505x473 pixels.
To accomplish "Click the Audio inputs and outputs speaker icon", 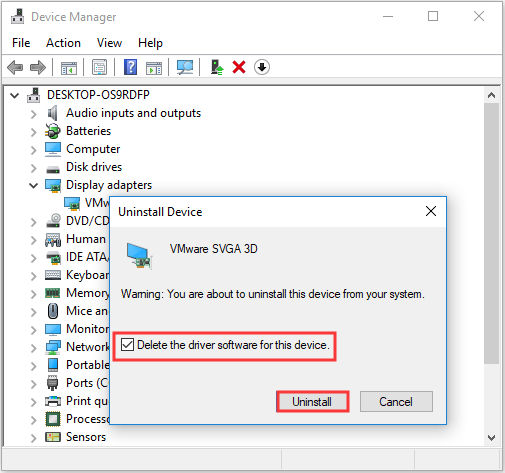I will click(x=52, y=113).
